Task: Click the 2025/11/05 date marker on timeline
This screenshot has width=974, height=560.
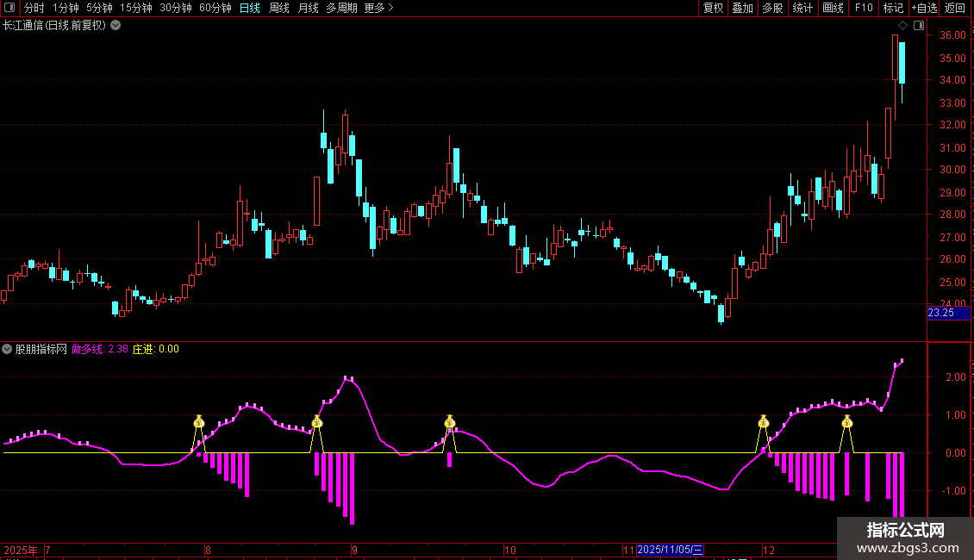Action: coord(671,550)
